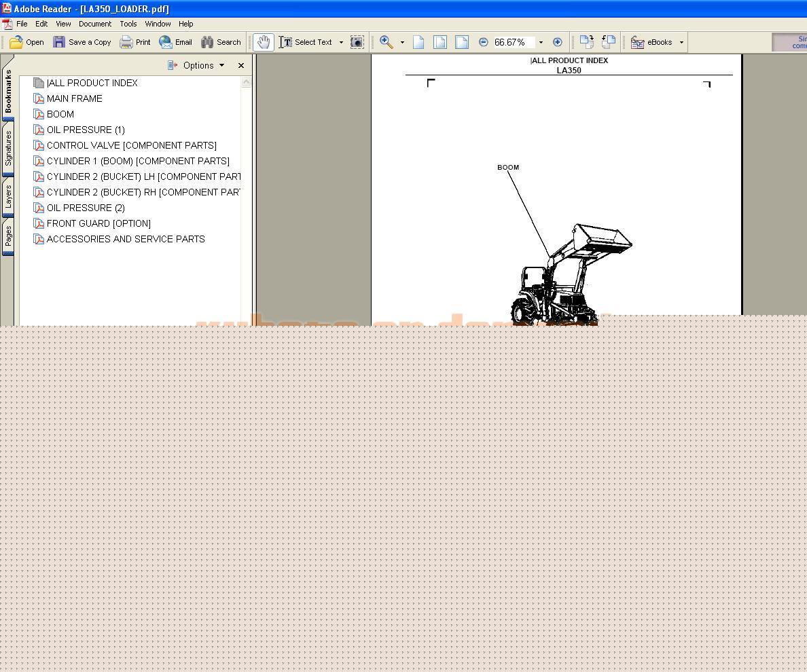Click the zoom out minus button
This screenshot has width=807, height=672.
coord(483,42)
